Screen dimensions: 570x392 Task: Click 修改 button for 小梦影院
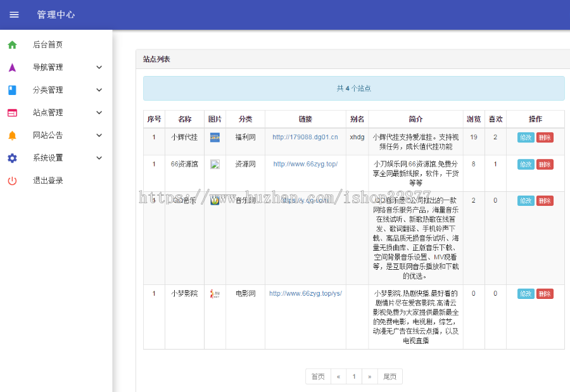coord(526,294)
